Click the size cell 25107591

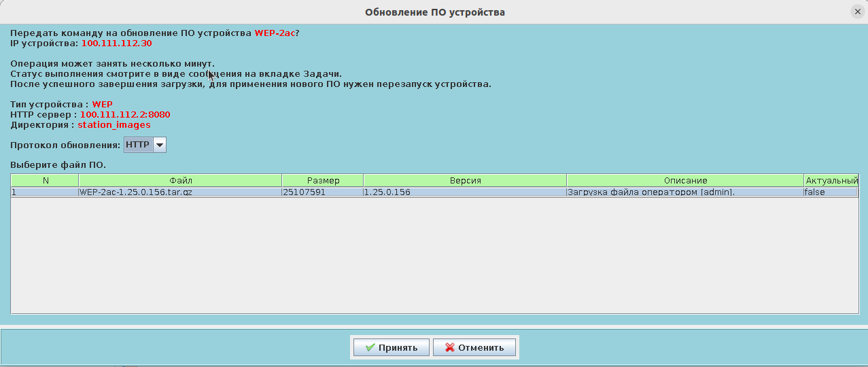pyautogui.click(x=323, y=192)
